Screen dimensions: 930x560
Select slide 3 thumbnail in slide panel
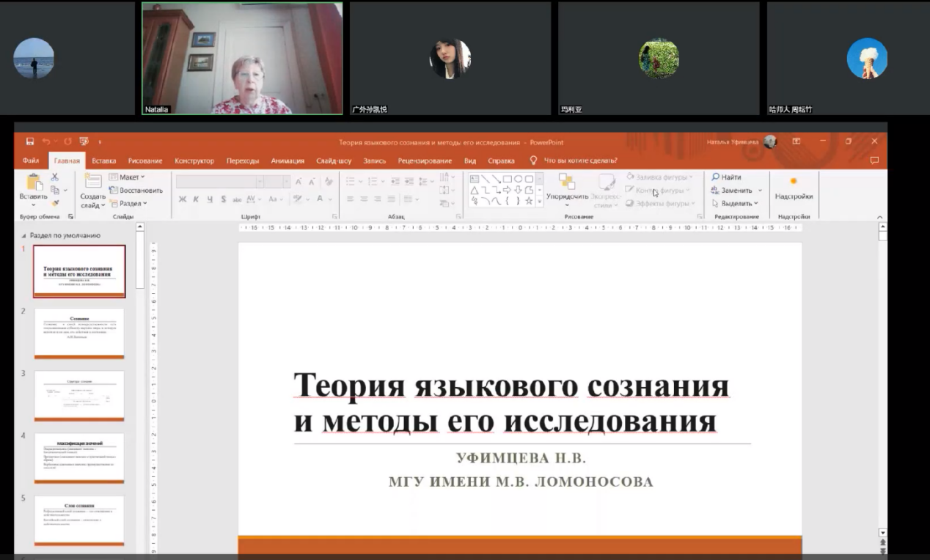pyautogui.click(x=79, y=396)
